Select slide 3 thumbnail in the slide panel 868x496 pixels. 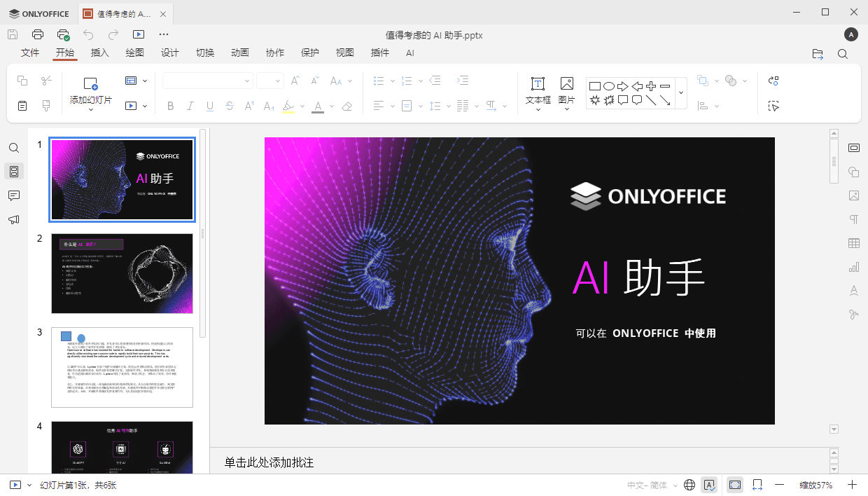122,366
